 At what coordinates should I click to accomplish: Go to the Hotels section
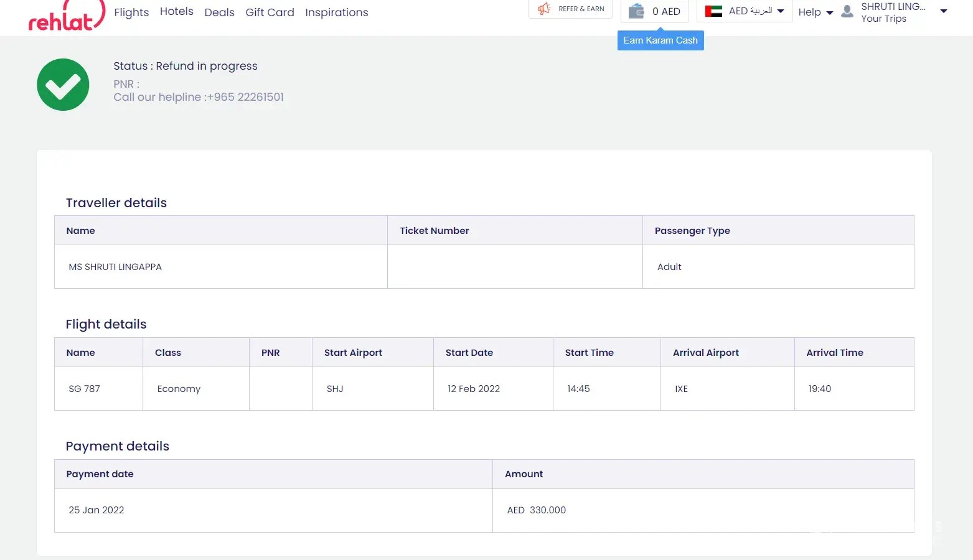(176, 12)
